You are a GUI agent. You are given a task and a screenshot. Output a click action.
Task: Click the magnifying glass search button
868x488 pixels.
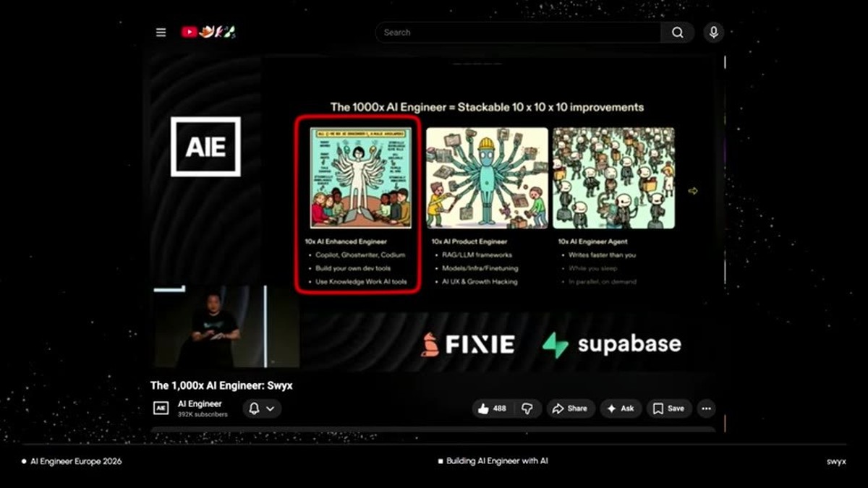pyautogui.click(x=678, y=33)
